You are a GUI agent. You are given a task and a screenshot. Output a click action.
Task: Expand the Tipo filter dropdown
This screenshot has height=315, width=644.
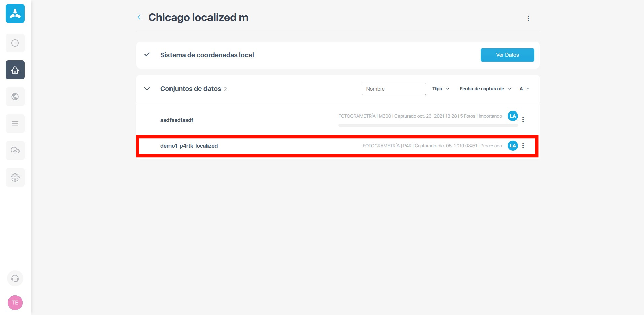pos(441,89)
